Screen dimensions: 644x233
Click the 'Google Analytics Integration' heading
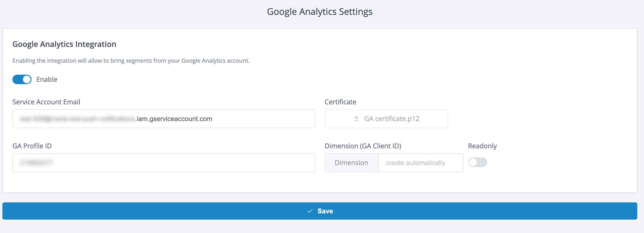(64, 44)
